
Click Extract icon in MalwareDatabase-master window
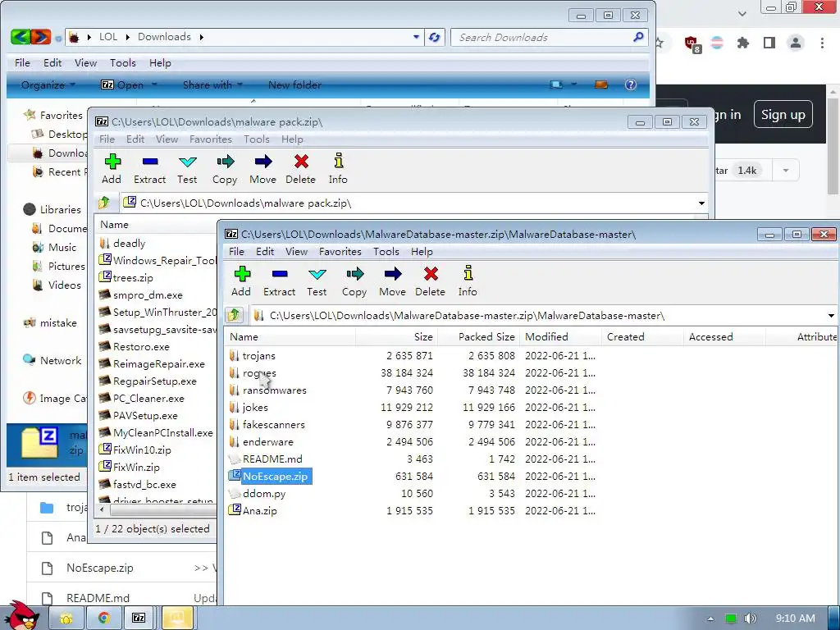point(279,274)
